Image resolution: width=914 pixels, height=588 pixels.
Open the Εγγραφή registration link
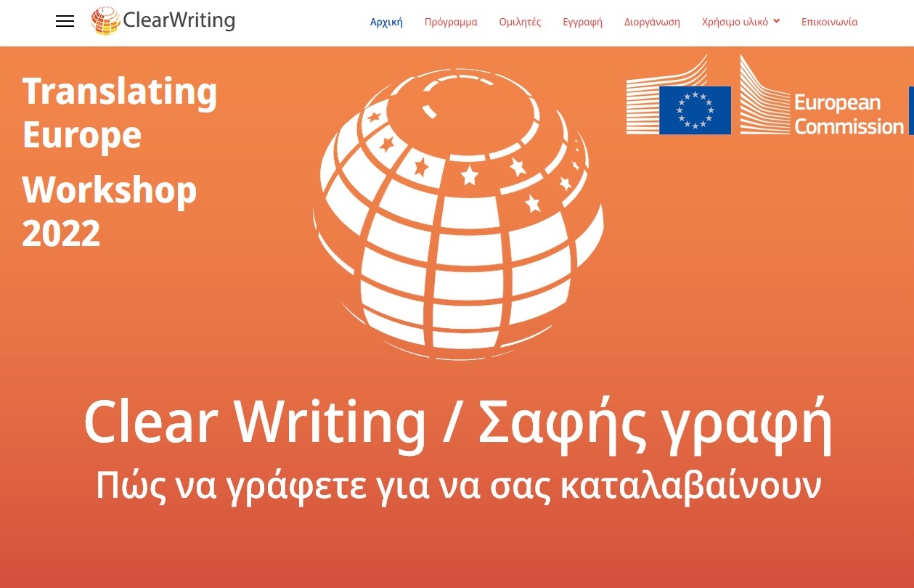[582, 22]
